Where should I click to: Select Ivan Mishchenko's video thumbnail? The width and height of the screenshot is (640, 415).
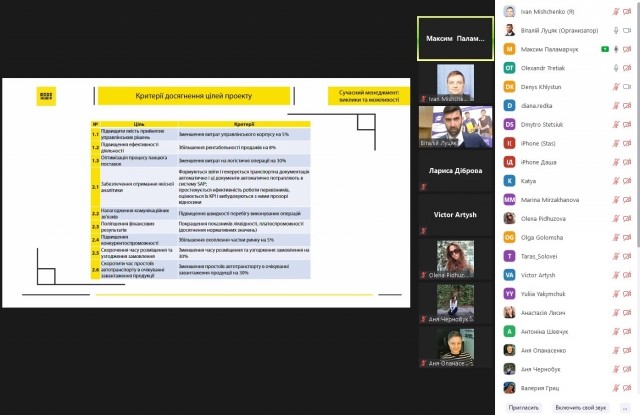click(455, 83)
